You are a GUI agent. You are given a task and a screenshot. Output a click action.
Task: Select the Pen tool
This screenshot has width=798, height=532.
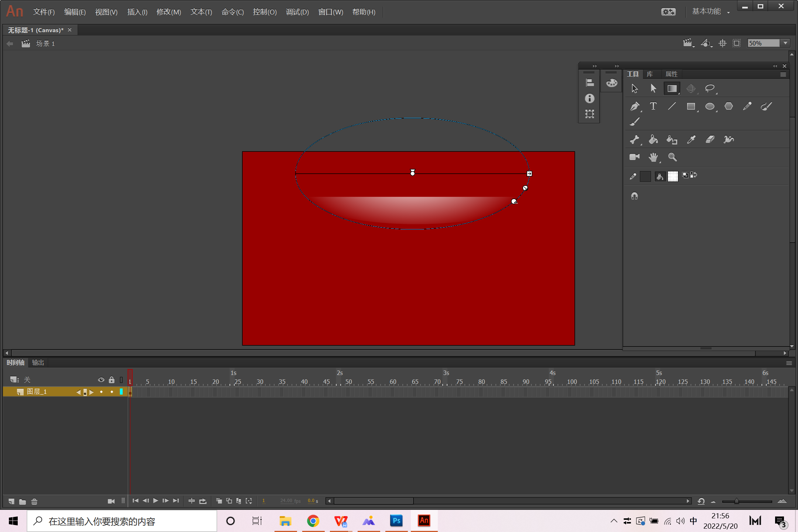coord(634,106)
